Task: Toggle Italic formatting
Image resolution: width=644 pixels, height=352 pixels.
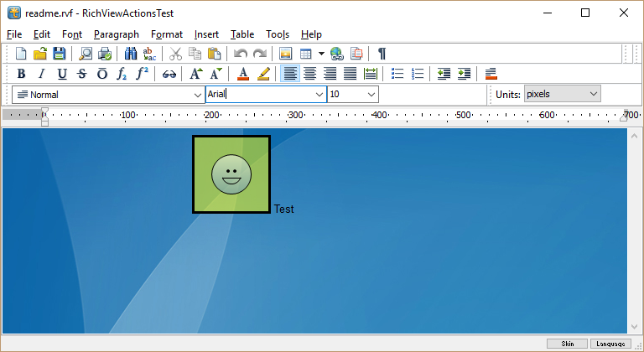Action: coord(42,74)
